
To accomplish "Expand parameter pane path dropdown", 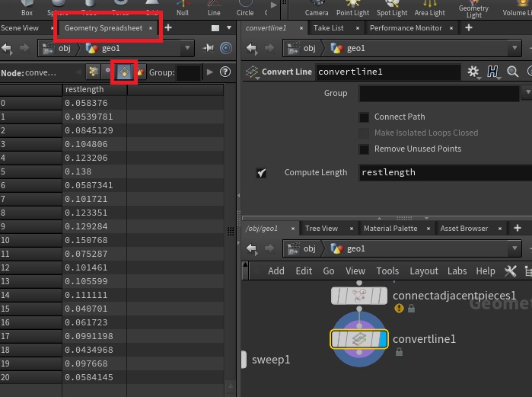I will click(x=514, y=48).
